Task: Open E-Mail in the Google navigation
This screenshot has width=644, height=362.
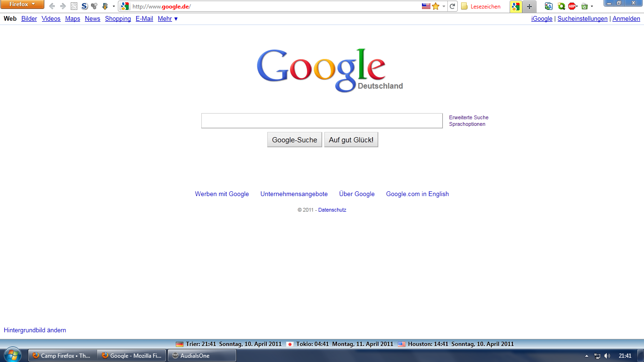Action: tap(144, 19)
